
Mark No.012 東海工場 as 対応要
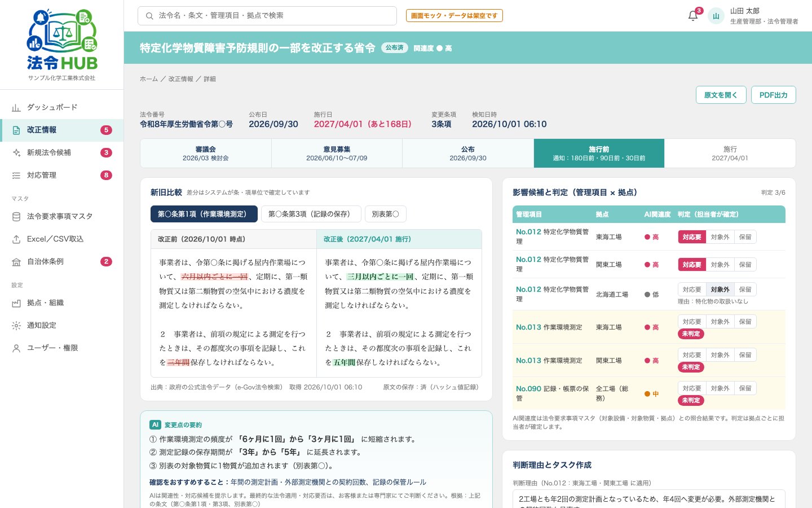point(692,237)
